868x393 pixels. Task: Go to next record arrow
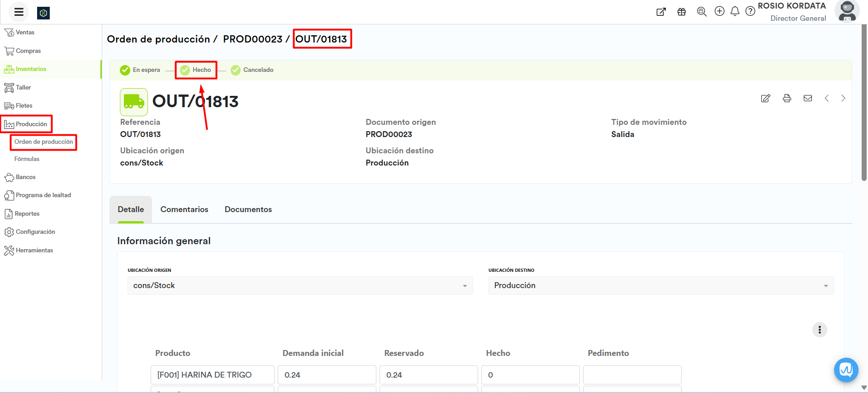[843, 98]
